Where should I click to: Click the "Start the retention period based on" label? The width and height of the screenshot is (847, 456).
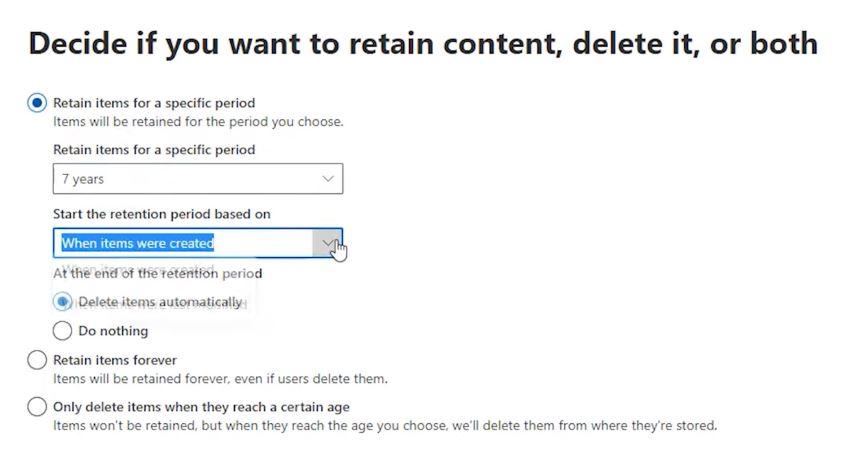(x=162, y=214)
